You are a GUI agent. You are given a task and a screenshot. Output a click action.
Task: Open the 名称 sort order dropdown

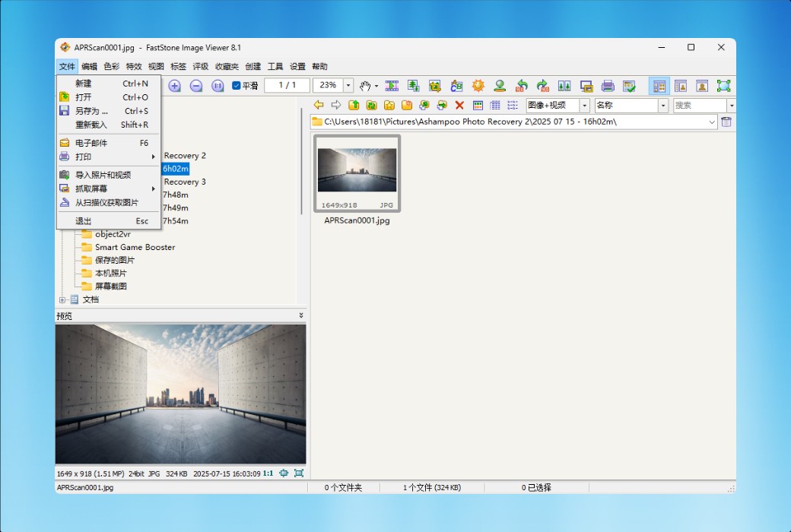663,105
